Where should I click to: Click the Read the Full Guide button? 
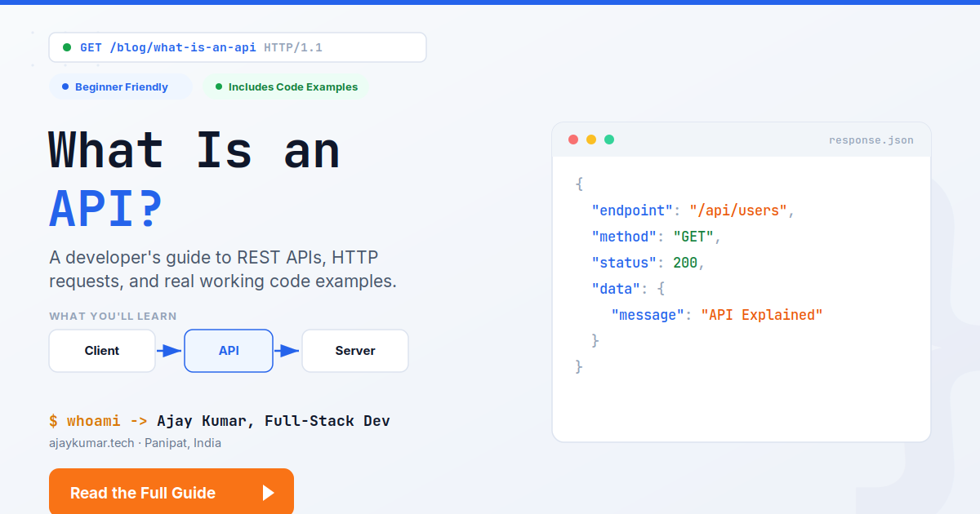171,491
